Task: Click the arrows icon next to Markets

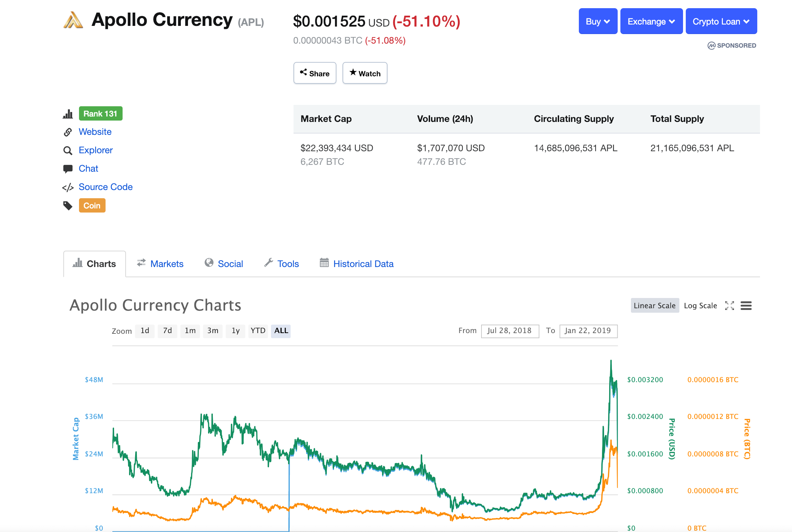Action: click(141, 263)
